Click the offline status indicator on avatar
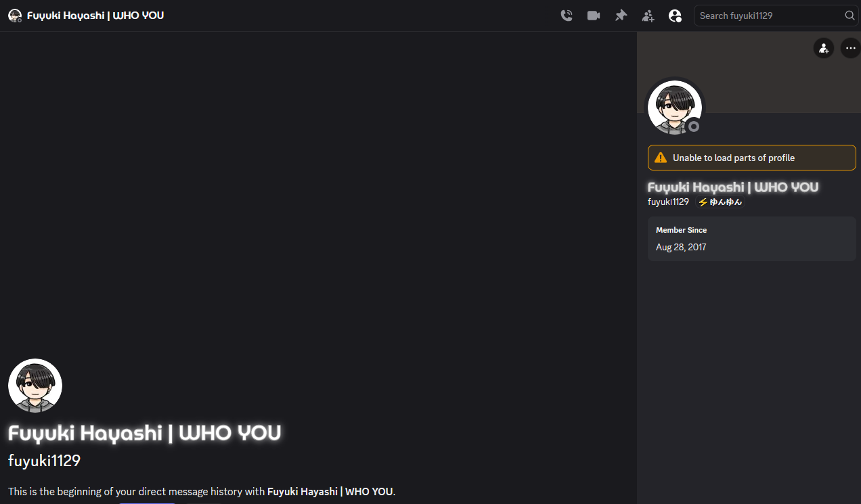Screen dimensions: 861x504 click(693, 127)
